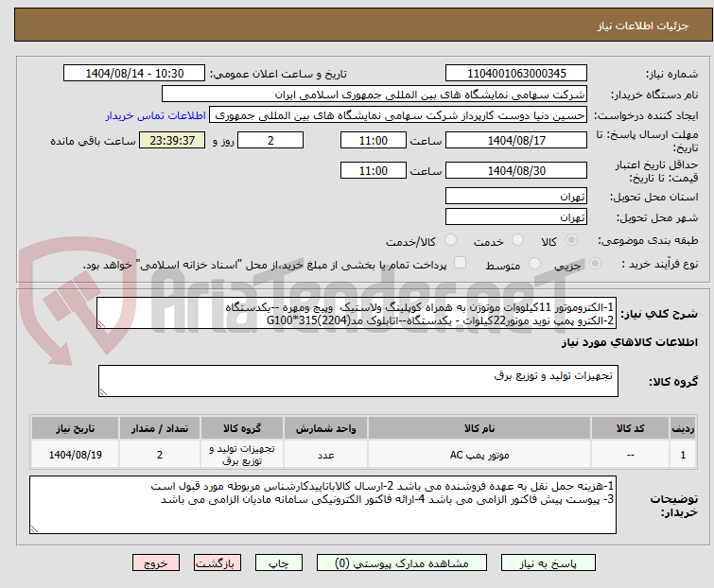Screen dimensions: 714x588
Task: Select the کالا/خدمت radio button
Action: 450,240
